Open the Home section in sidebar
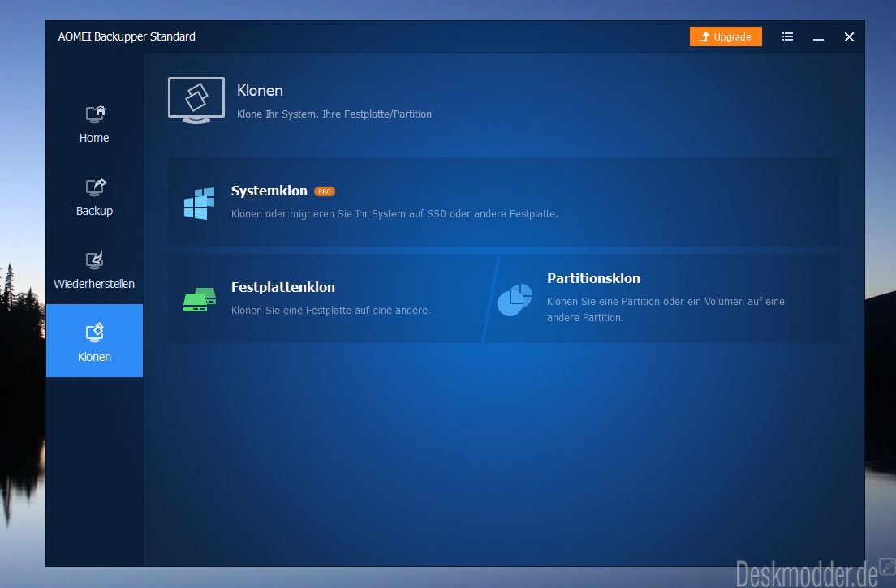Screen dimensions: 896x588 (94, 124)
